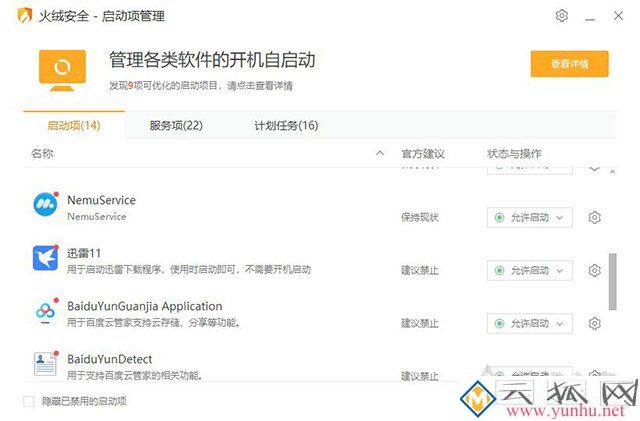Open settings gear in title bar

[562, 16]
